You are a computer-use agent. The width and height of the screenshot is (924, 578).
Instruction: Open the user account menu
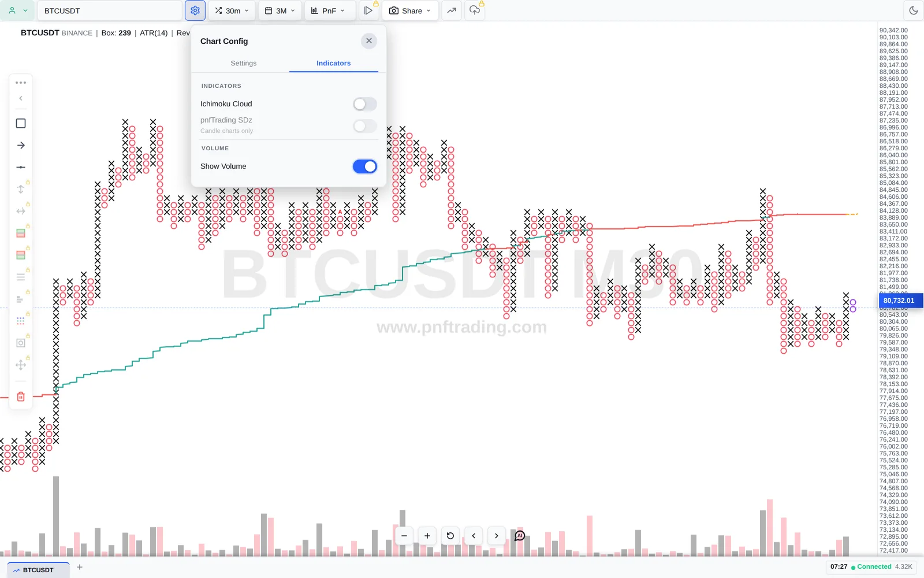(x=18, y=10)
